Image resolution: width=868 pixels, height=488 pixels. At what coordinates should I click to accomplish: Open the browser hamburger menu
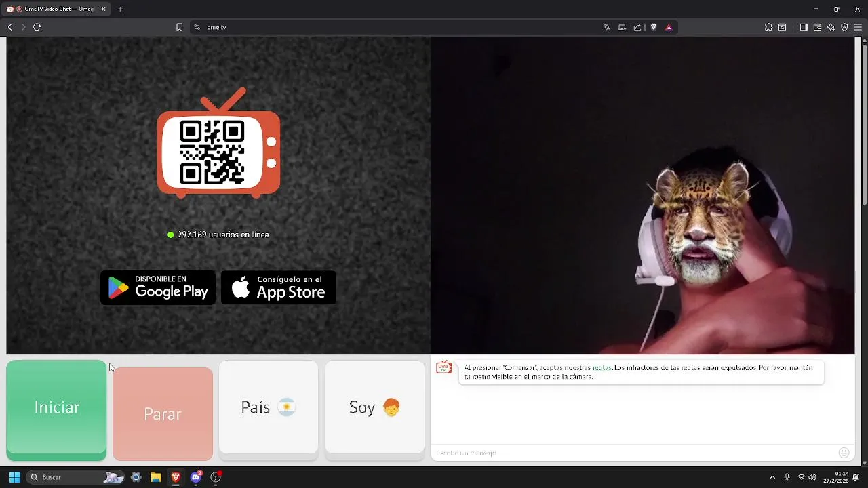[858, 27]
